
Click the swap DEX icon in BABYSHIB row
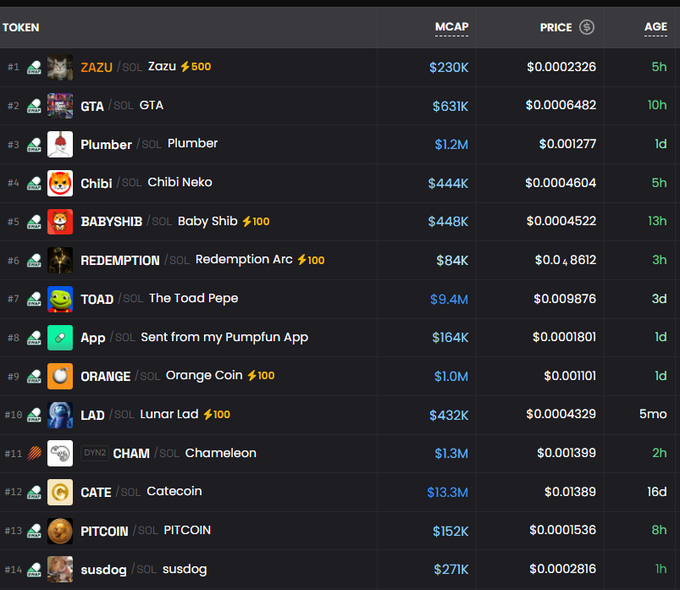pos(34,222)
